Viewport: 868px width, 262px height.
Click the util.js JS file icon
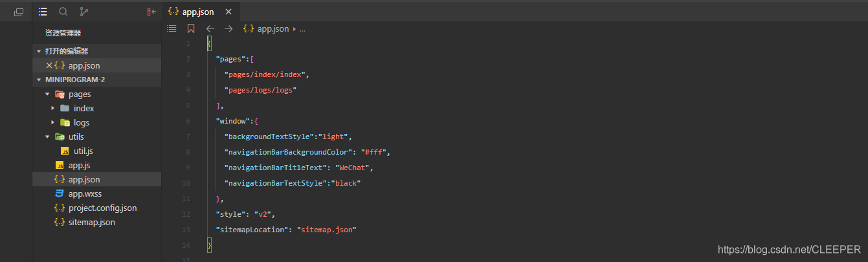(x=65, y=151)
